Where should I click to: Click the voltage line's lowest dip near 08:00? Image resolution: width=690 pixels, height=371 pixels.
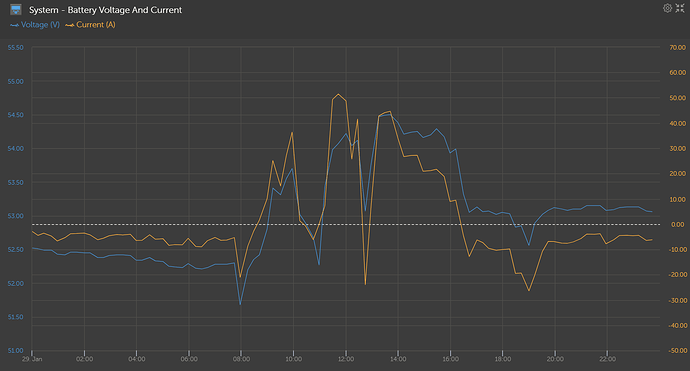point(240,304)
